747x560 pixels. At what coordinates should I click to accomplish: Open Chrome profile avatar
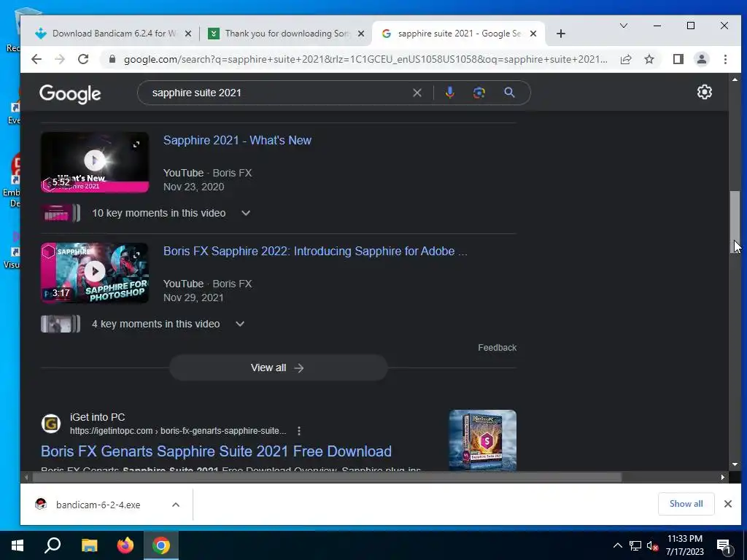[701, 59]
